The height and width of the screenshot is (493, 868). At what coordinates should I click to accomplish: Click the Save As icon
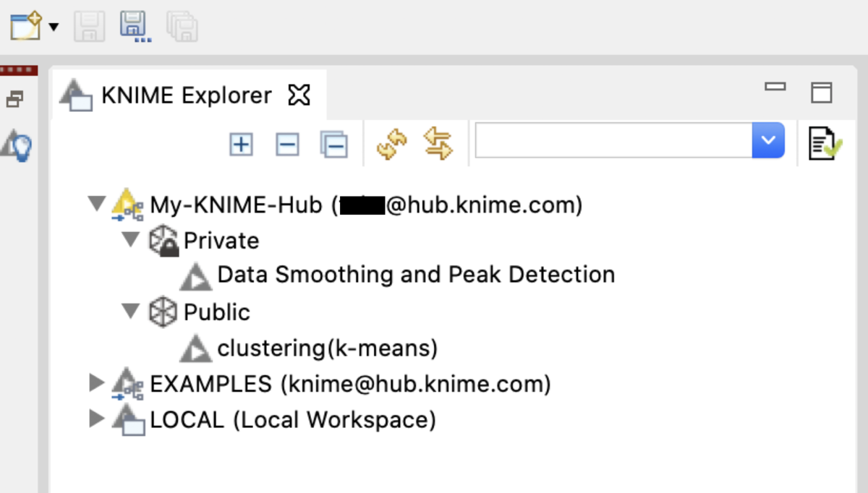135,27
